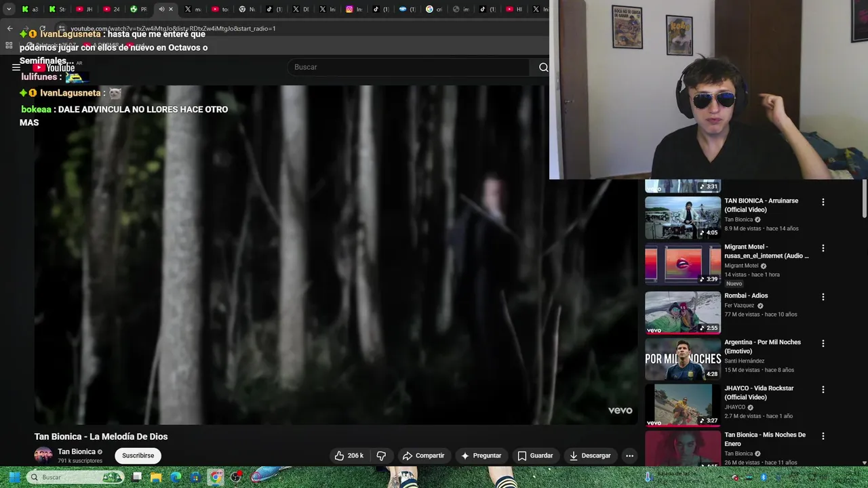Switch to the Google tab labeled cri

pos(434,9)
